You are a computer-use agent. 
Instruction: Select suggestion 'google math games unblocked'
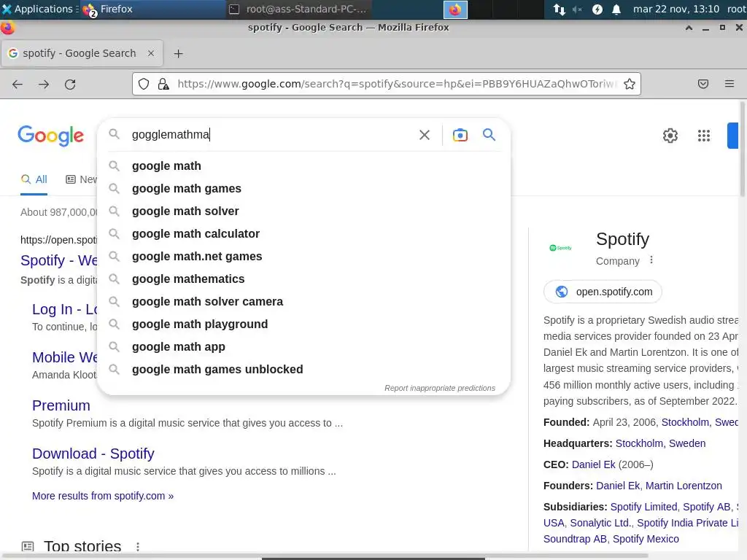click(303, 370)
